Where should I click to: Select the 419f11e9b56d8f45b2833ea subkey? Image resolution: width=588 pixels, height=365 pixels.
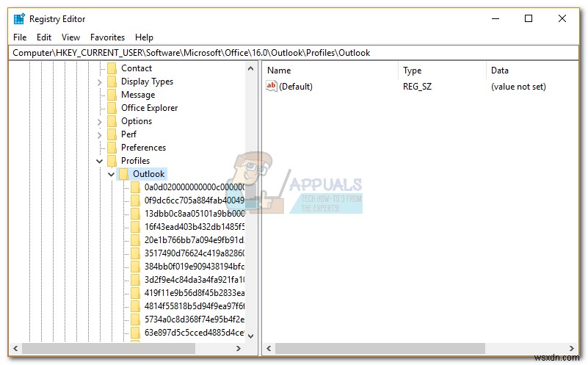[195, 292]
